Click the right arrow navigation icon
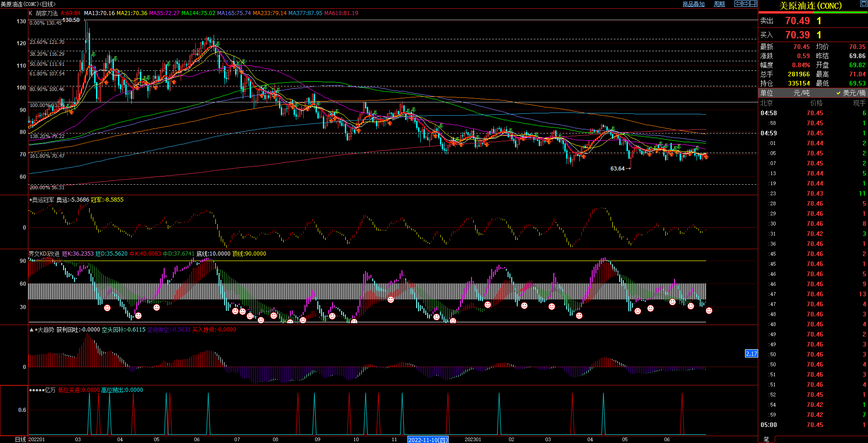 click(745, 4)
